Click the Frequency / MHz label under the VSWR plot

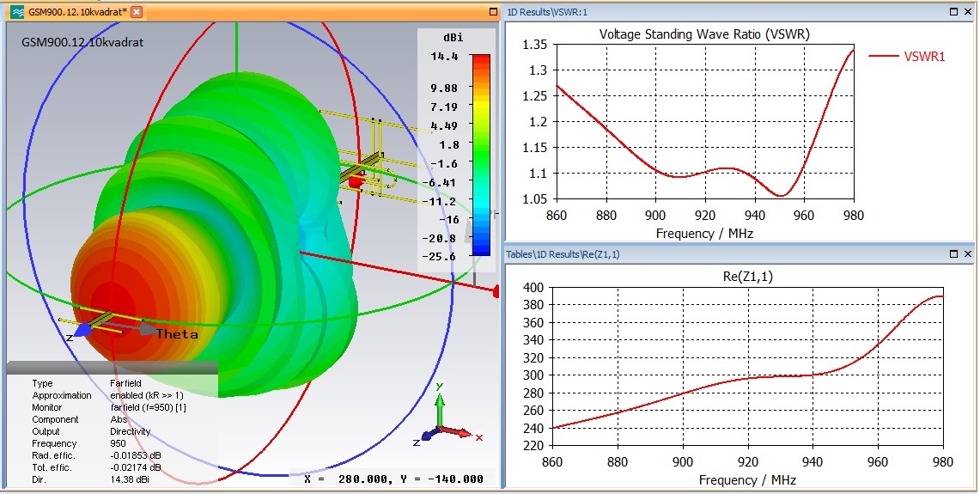point(704,234)
